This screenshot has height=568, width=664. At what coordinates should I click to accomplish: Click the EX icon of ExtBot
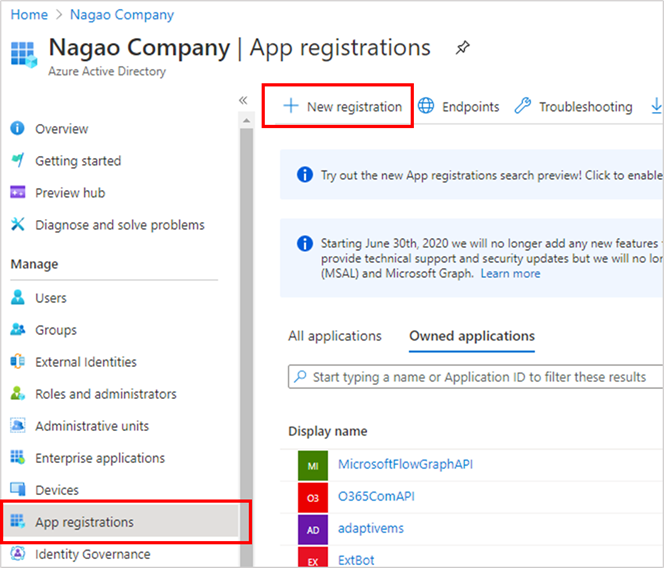click(x=313, y=557)
